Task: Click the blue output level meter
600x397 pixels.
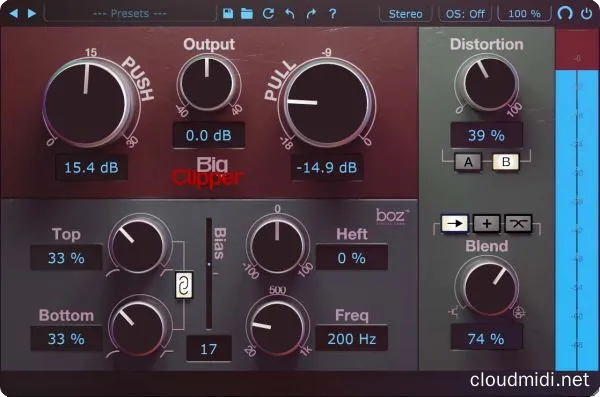Action: (577, 220)
